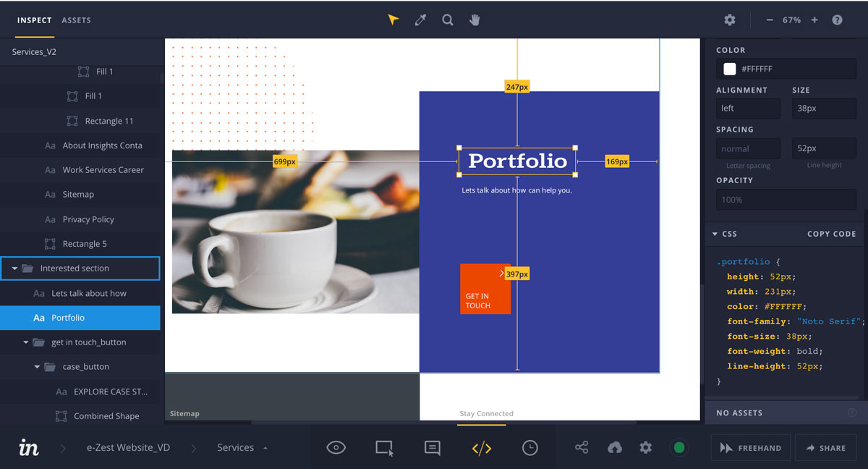Screen dimensions: 868x469
Task: Select the hand pan tool
Action: (x=475, y=20)
